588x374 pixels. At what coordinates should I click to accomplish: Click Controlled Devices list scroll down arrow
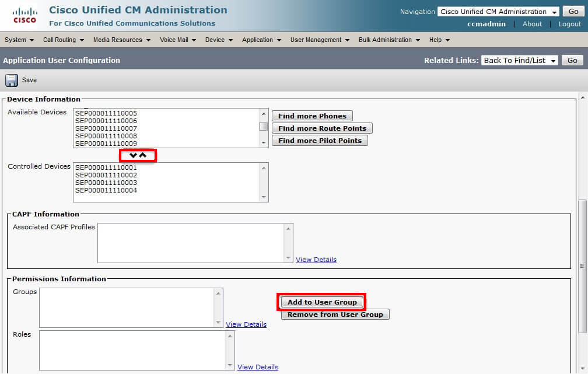click(264, 197)
